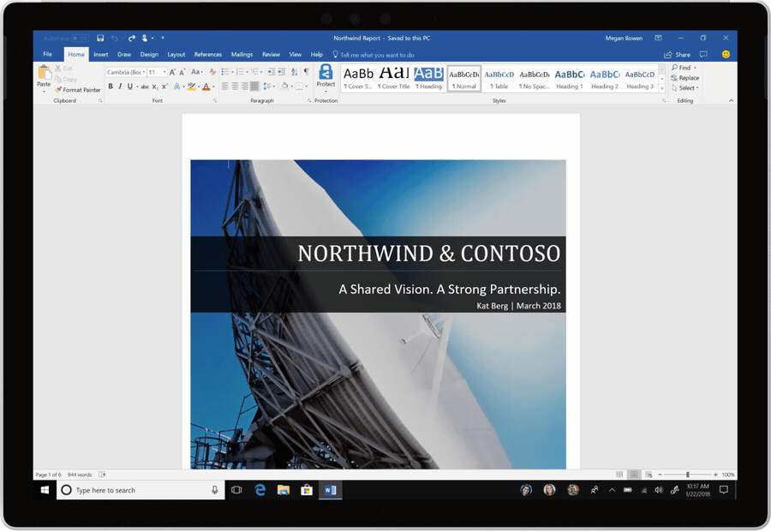The image size is (771, 532).
Task: Toggle Center alignment
Action: coord(235,87)
